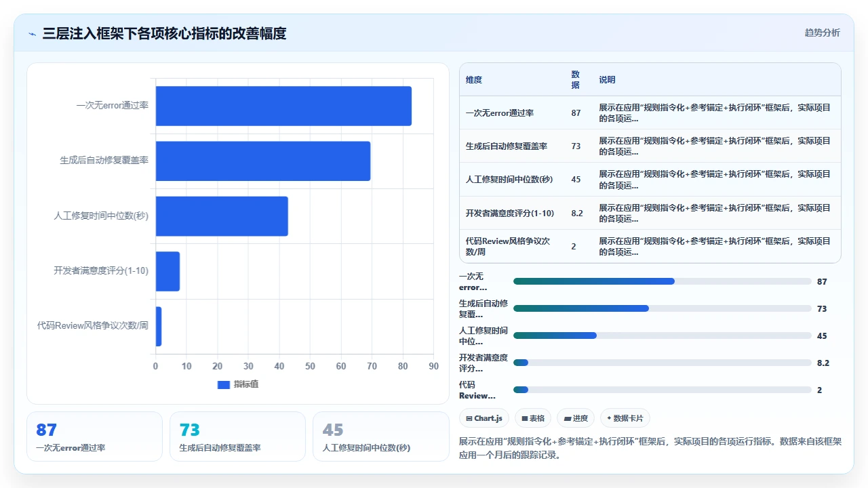This screenshot has width=868, height=488.
Task: Click the 生成后自动修复覆盖率 chart bar
Action: coord(263,161)
